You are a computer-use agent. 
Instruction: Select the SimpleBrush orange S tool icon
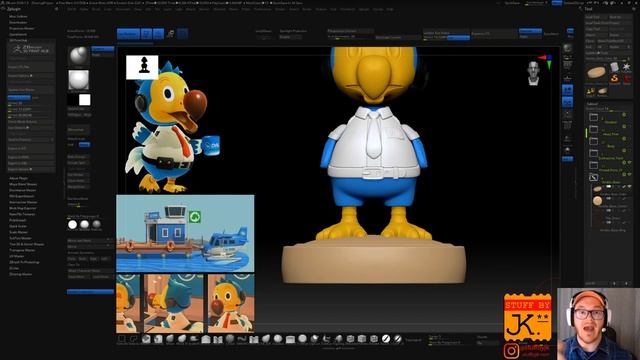click(615, 78)
